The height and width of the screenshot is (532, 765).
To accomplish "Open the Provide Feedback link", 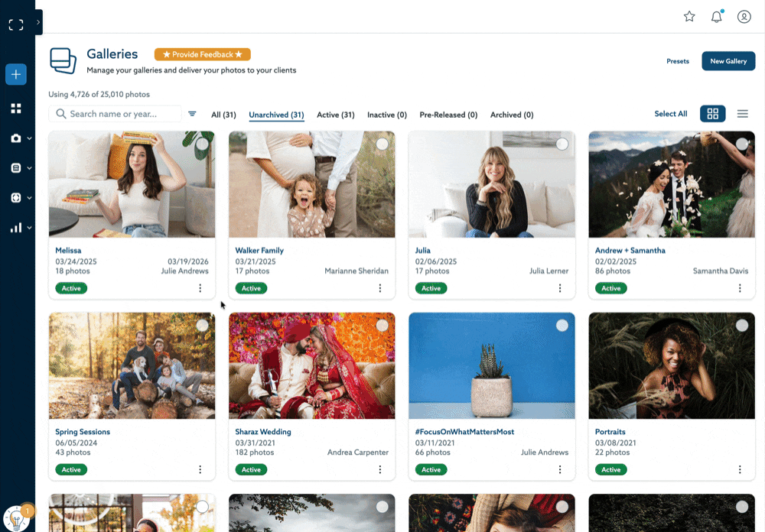I will [202, 54].
